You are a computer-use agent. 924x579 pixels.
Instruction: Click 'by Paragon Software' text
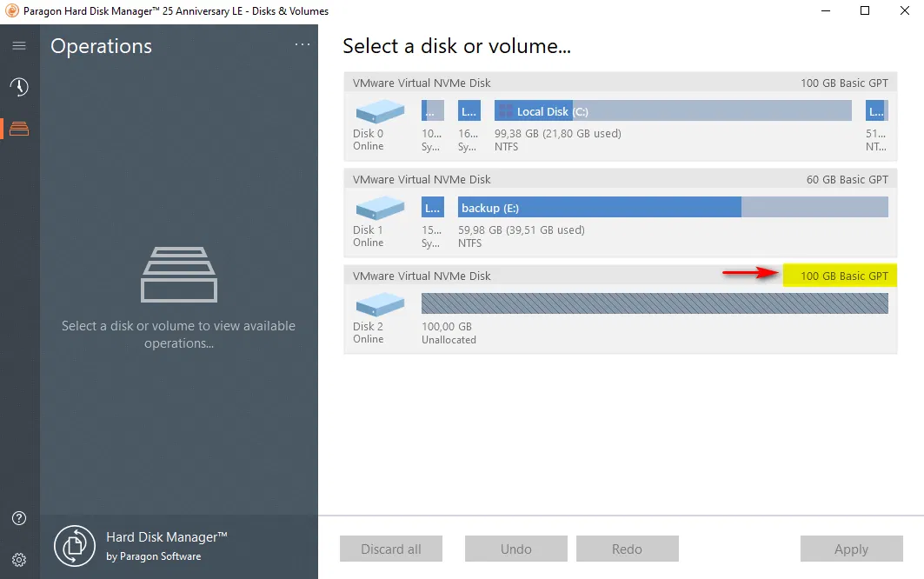click(153, 556)
